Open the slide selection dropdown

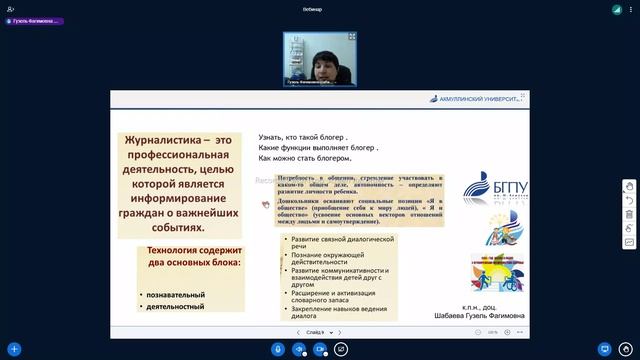(x=319, y=332)
